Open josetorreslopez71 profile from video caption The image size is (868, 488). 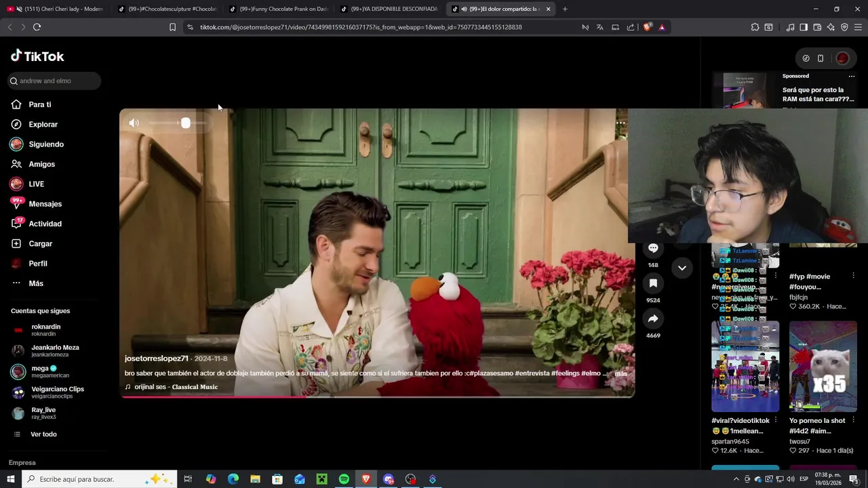[x=156, y=359]
